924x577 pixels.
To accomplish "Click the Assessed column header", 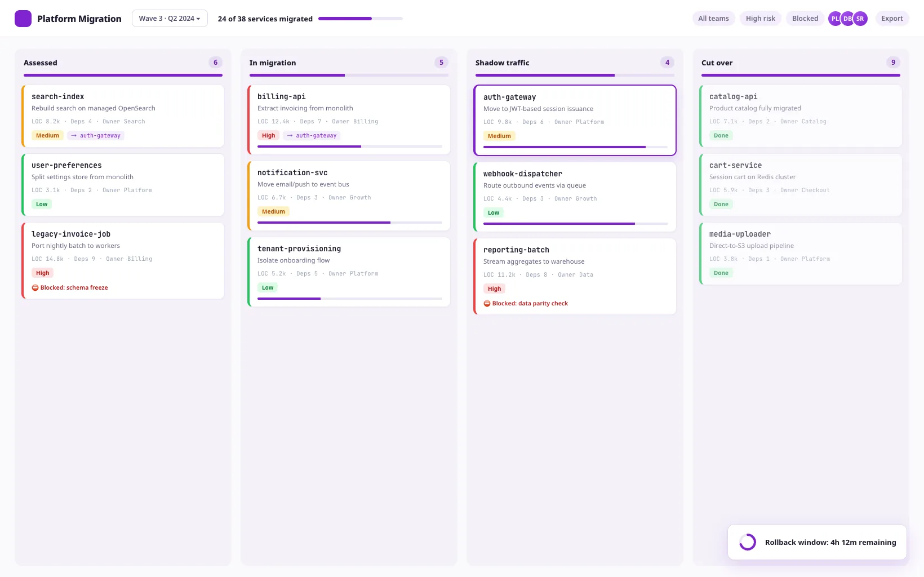I will 41,63.
